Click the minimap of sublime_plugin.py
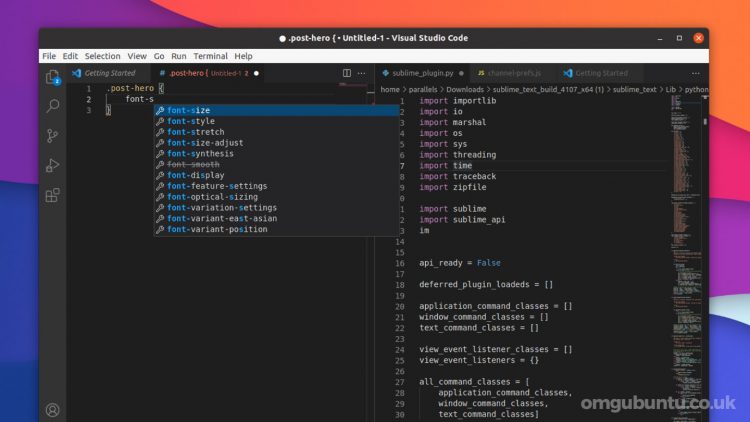 (x=685, y=258)
